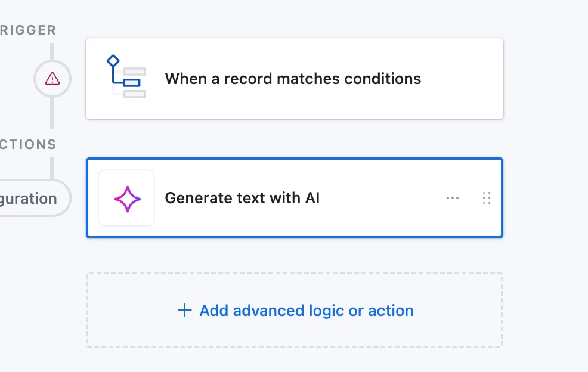Click the word action in the blue link
Image resolution: width=588 pixels, height=372 pixels.
[391, 311]
